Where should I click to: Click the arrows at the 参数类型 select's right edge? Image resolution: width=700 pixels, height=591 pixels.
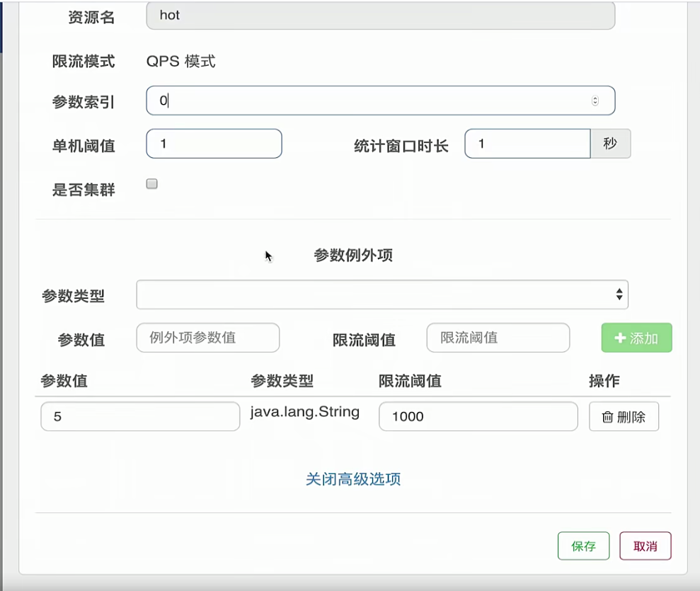point(619,295)
